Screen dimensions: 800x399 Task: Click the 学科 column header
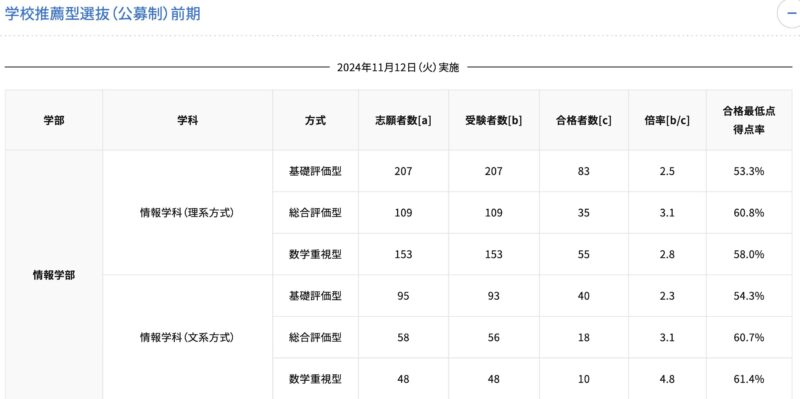(x=187, y=120)
